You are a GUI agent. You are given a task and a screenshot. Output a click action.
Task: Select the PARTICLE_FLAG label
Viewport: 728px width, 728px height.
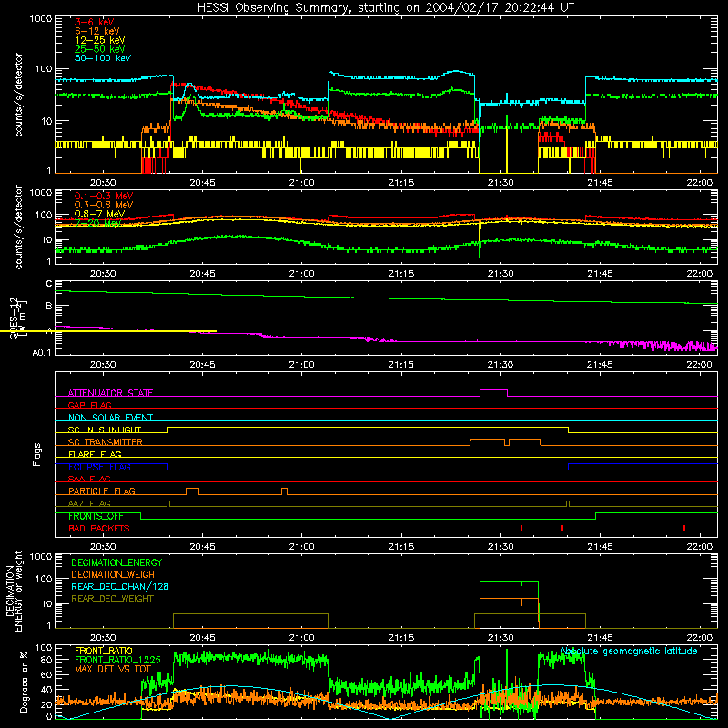(x=102, y=490)
